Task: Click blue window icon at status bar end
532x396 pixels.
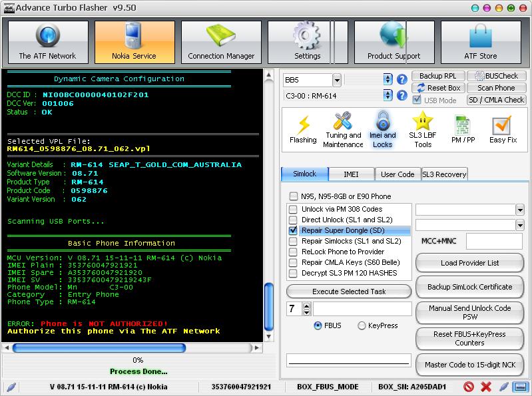Action: (521, 387)
